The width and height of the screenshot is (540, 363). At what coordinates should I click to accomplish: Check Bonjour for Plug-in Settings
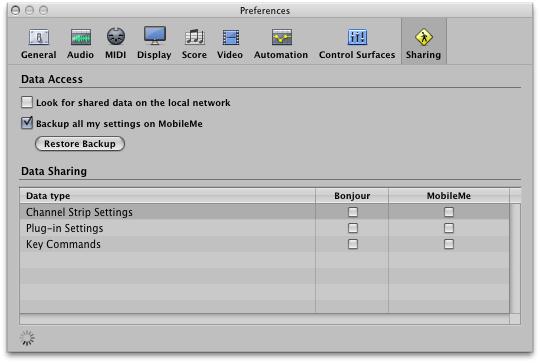[353, 228]
